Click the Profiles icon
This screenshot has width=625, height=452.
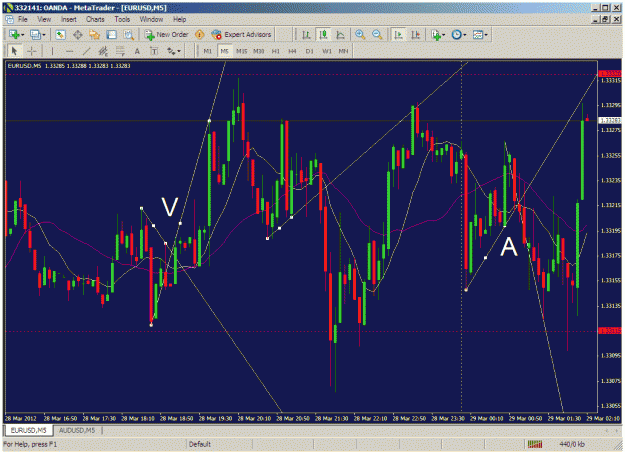(x=35, y=35)
